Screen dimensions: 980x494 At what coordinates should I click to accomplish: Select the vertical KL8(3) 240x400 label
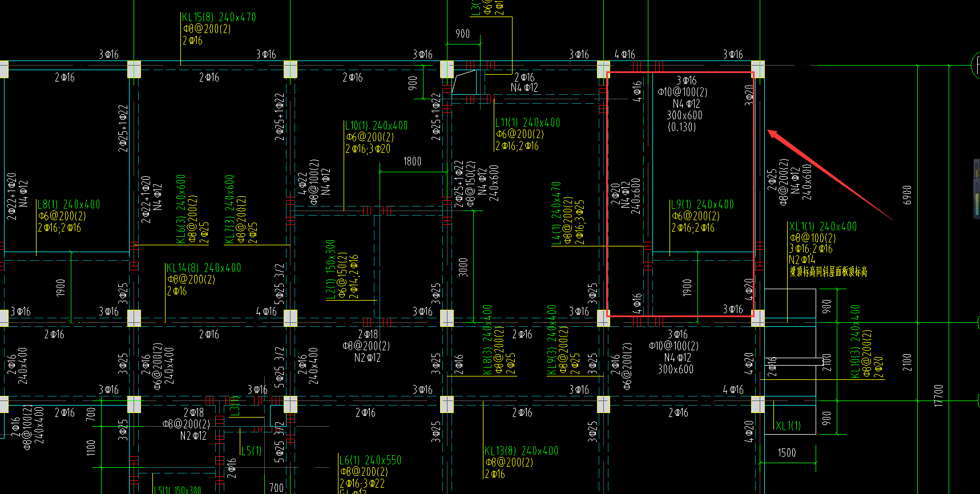click(x=487, y=339)
